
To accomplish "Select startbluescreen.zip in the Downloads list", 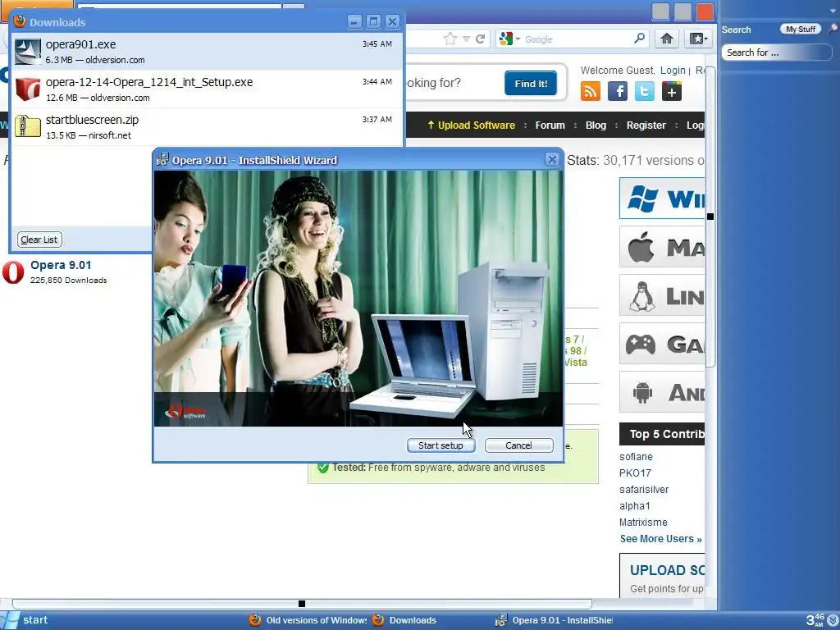I will 207,126.
